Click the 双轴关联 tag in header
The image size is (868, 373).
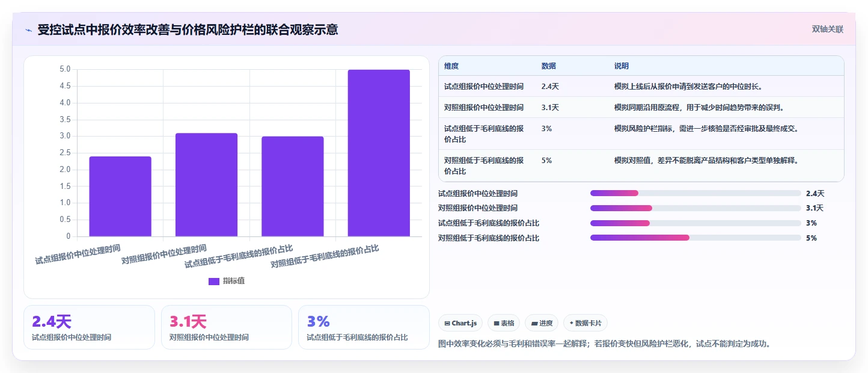828,29
